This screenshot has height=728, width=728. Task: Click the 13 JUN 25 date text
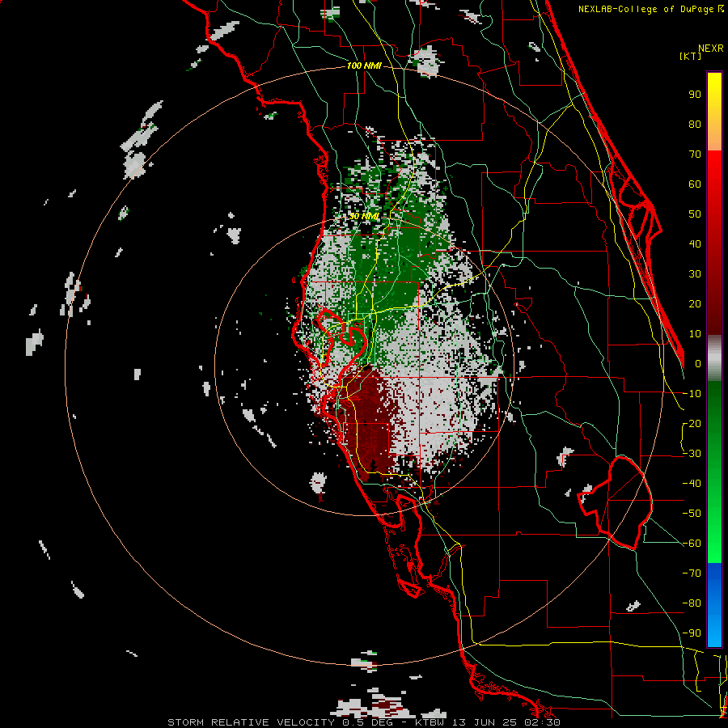[487, 722]
